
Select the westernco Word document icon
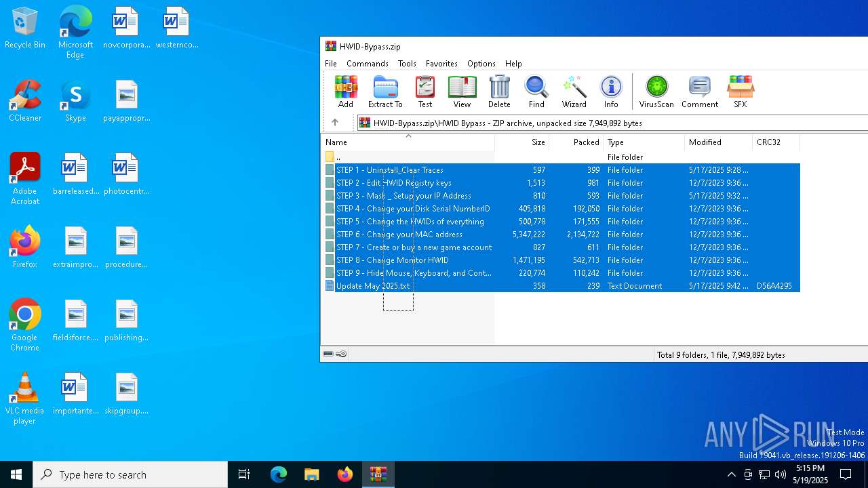(177, 28)
